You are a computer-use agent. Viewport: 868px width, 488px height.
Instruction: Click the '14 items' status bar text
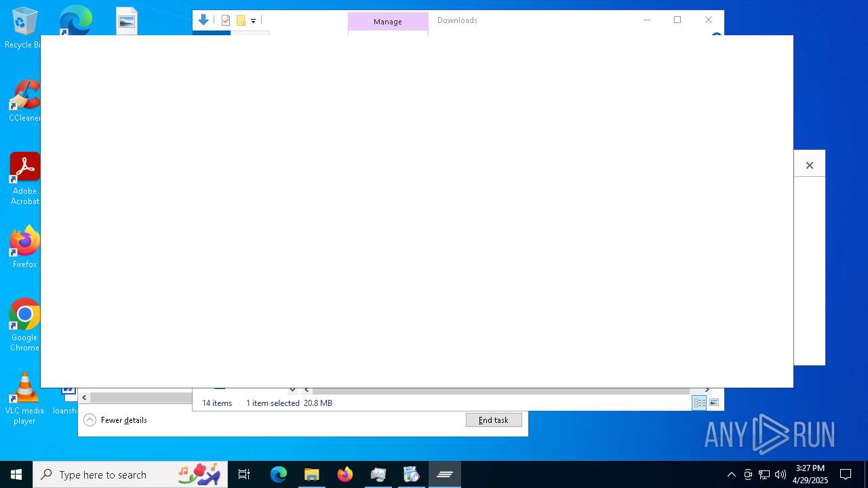217,403
